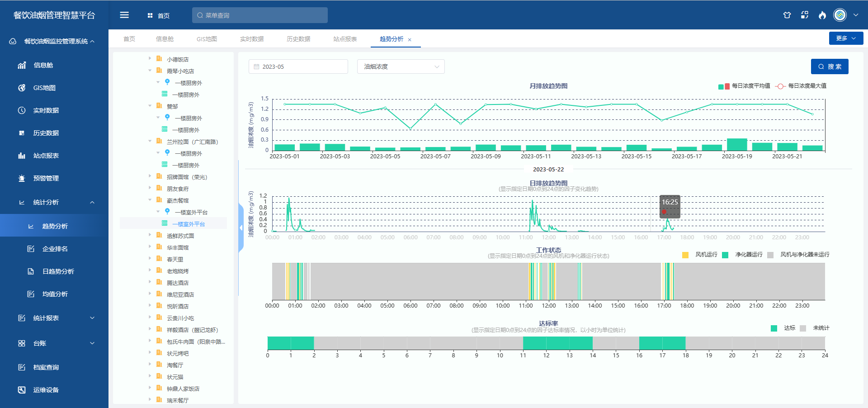This screenshot has height=408, width=868.
Task: Open GIS地图 from the sidebar
Action: click(44, 88)
